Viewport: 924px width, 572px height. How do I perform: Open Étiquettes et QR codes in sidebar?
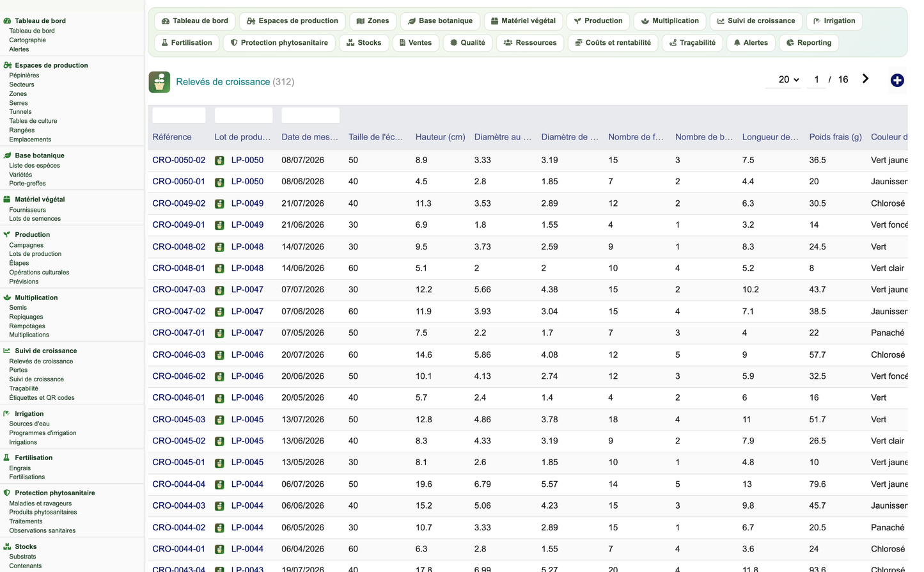click(x=42, y=398)
